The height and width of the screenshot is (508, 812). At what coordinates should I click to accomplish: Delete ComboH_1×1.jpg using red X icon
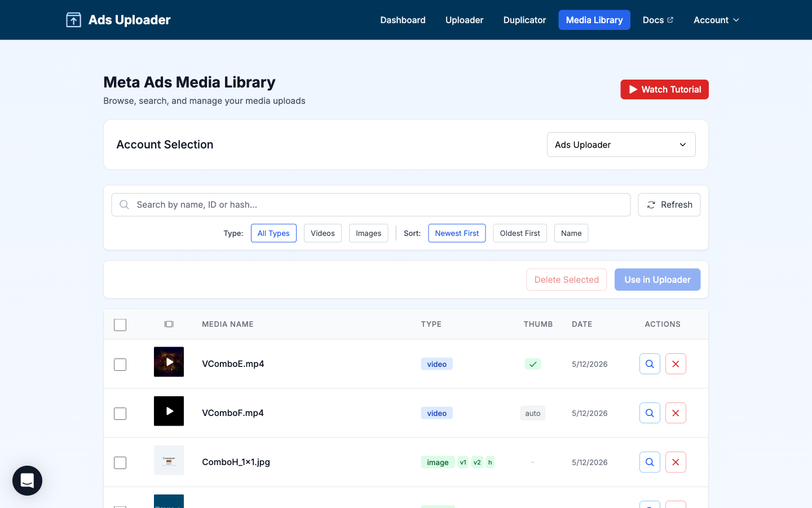pyautogui.click(x=676, y=462)
